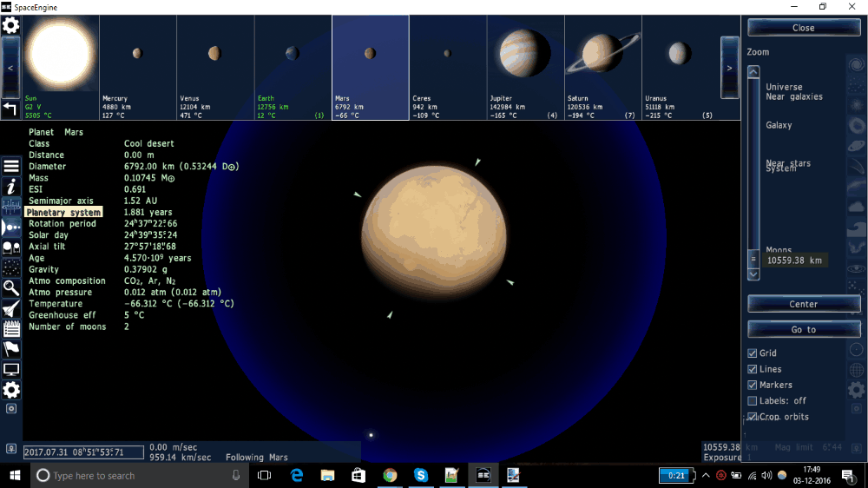
Task: Click the back return arrow below browser
Action: click(10, 109)
